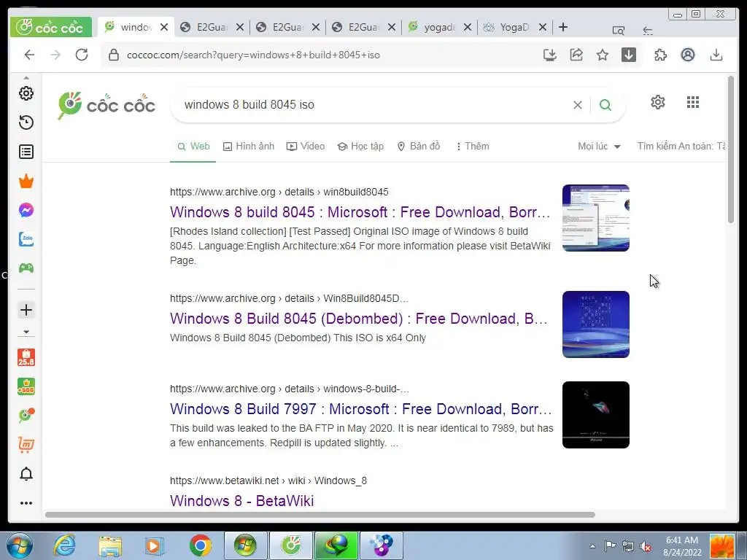This screenshot has width=747, height=560.
Task: Open the 25.8 shopping sale icon
Action: 26,357
